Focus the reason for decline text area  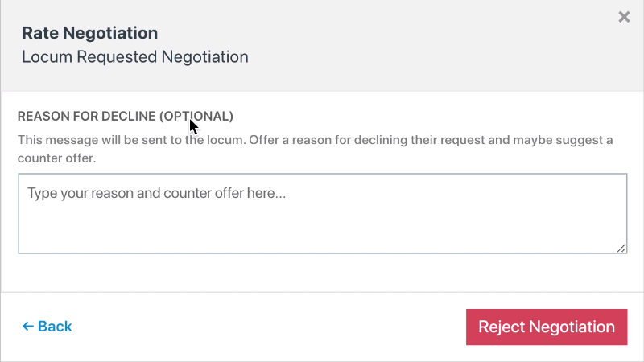[322, 213]
